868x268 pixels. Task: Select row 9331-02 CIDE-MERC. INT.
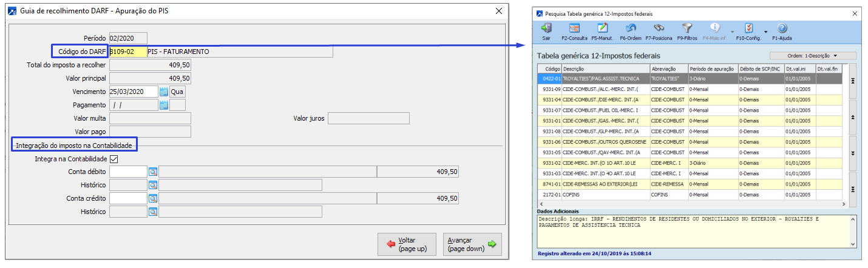click(690, 162)
